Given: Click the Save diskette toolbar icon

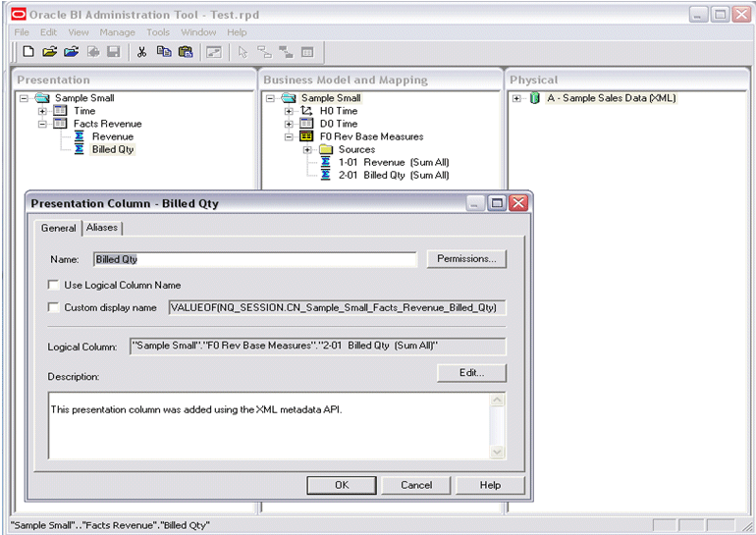Looking at the screenshot, I should (113, 52).
